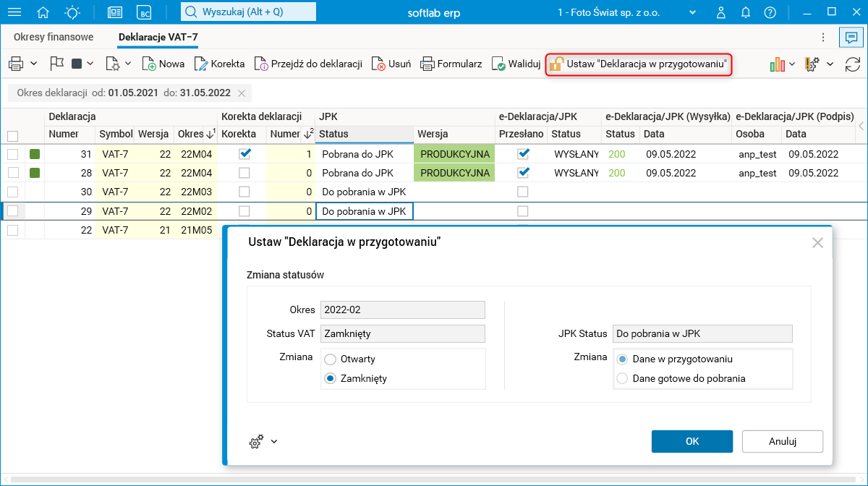
Task: Check row checkbox for declaration 29
Action: tap(12, 211)
